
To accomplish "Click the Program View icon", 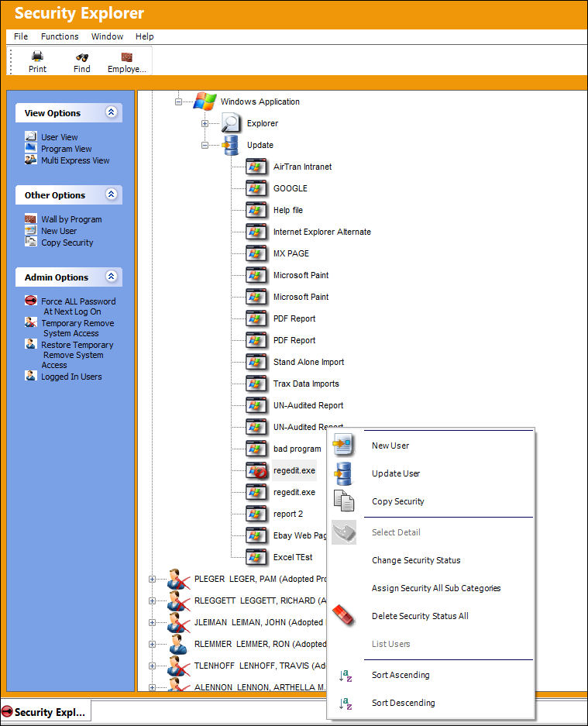I will pyautogui.click(x=30, y=148).
